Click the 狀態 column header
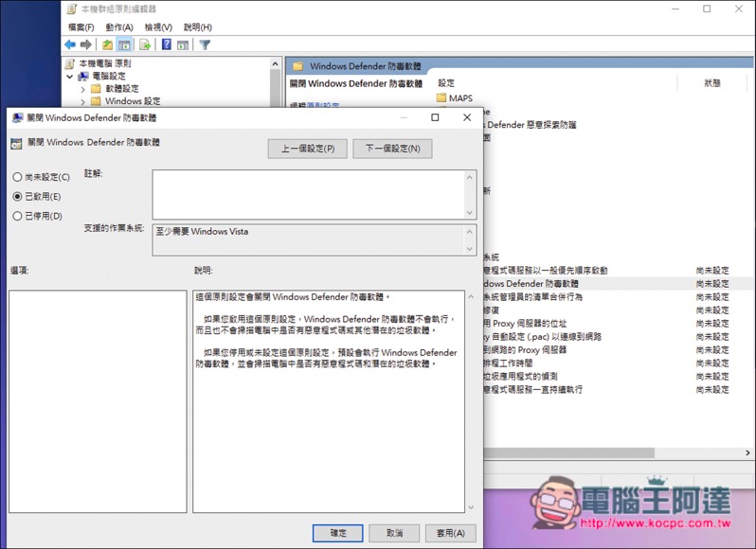This screenshot has width=756, height=549. point(712,83)
